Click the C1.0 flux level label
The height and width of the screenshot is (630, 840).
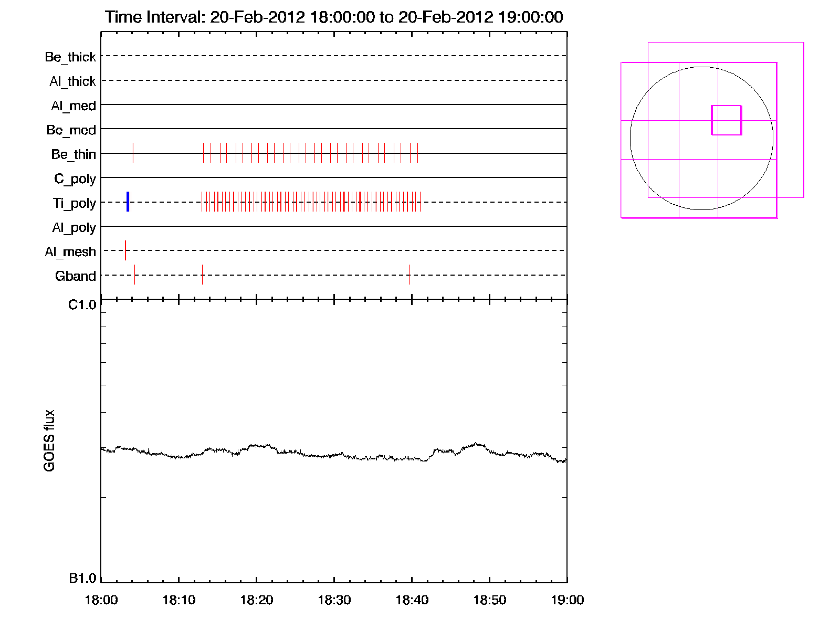click(x=82, y=305)
